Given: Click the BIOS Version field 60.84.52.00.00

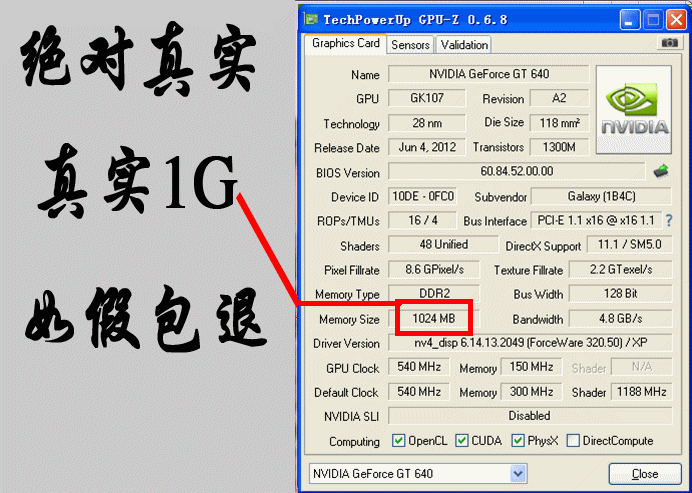Looking at the screenshot, I should pos(516,171).
